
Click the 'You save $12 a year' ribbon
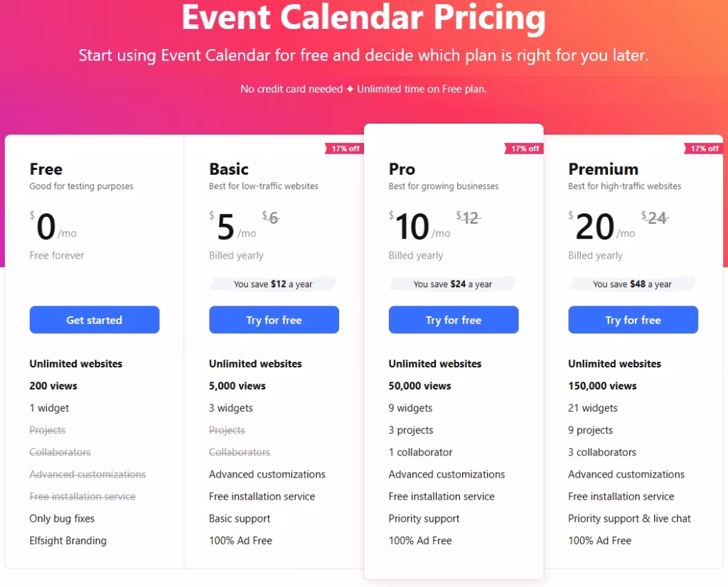[274, 284]
